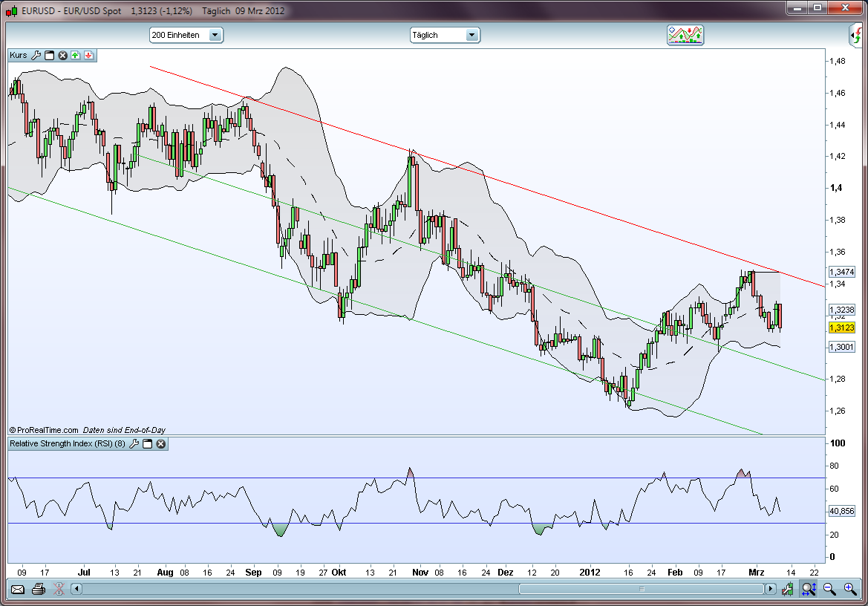Move the Kurs panel down with red arrow
The height and width of the screenshot is (606, 868).
(89, 55)
